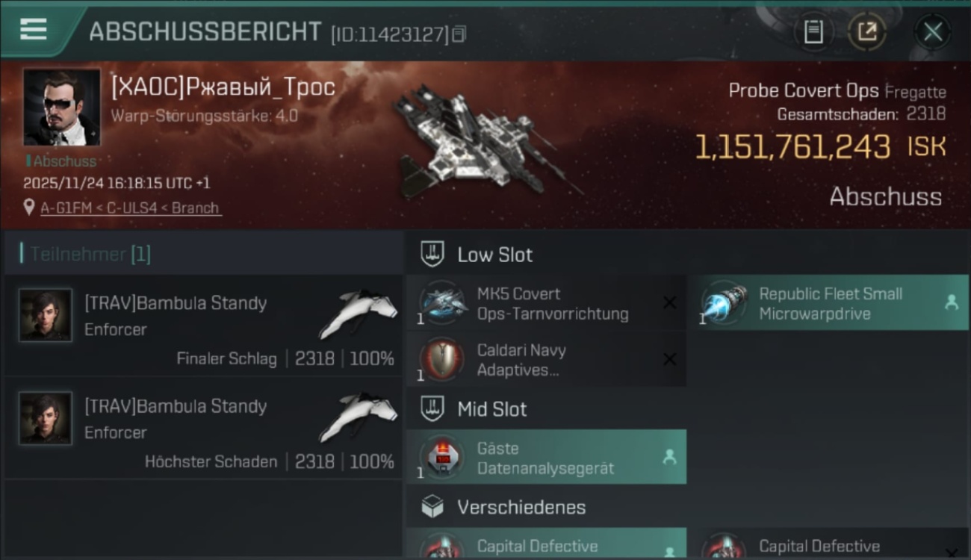Select Republic Fleet Small Microwarpdrive icon
The width and height of the screenshot is (971, 560).
coord(725,303)
